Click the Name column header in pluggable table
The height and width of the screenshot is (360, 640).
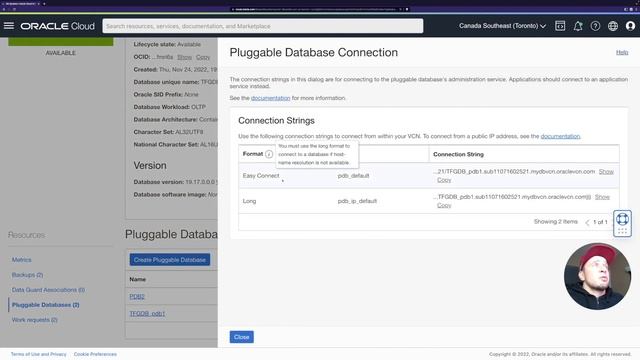click(138, 279)
